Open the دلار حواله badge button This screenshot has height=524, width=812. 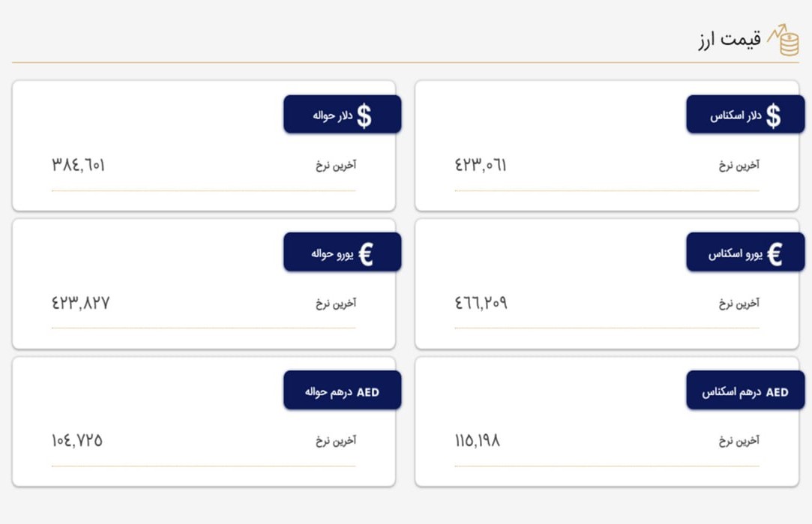343,115
